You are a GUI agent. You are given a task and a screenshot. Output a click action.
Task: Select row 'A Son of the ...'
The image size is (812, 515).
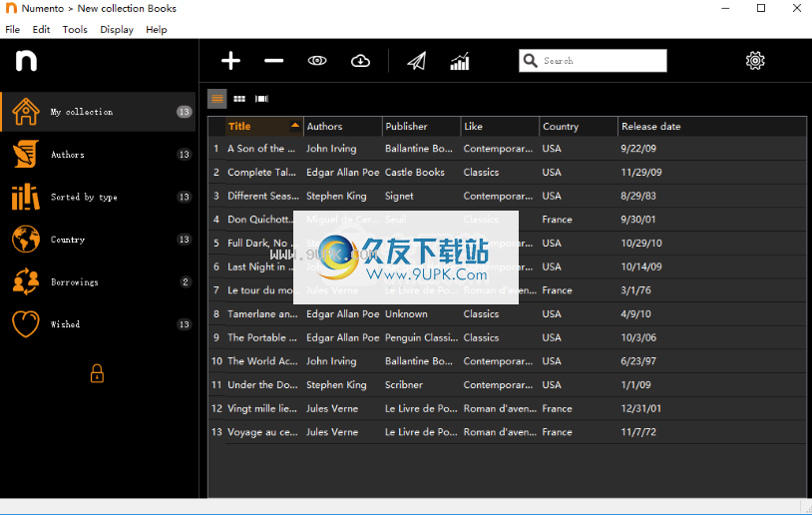coord(508,149)
